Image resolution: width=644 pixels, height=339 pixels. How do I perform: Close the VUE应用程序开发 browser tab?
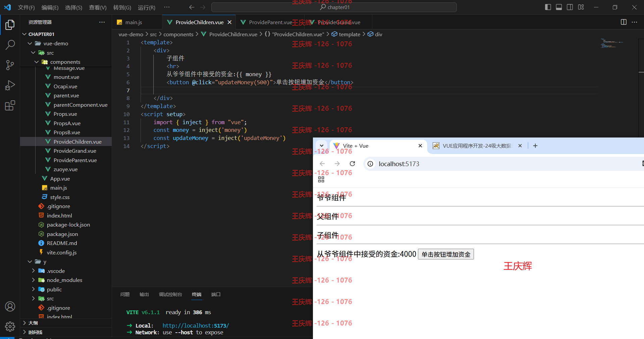click(520, 146)
